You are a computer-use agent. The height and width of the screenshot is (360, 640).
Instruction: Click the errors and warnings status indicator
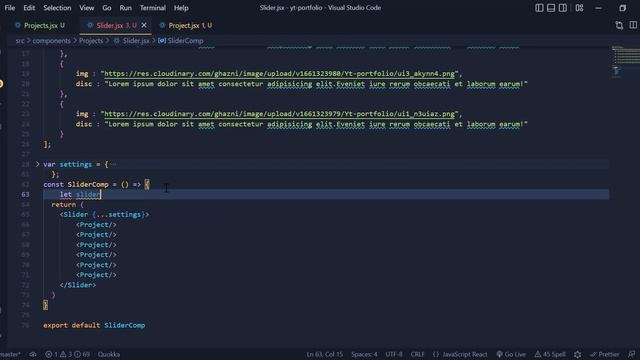pyautogui.click(x=67, y=354)
